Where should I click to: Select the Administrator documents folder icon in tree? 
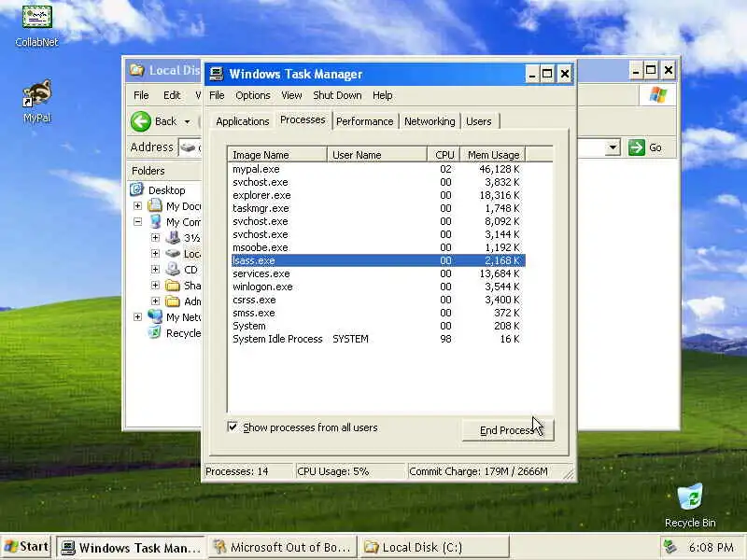click(x=173, y=301)
